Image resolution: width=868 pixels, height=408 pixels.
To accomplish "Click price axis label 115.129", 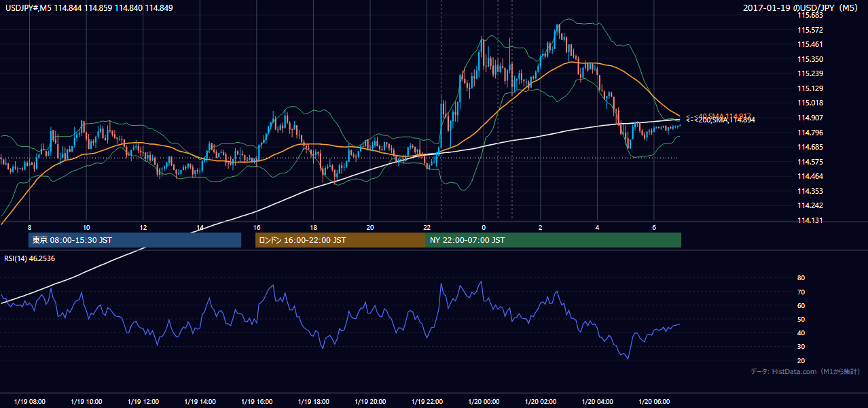I will pyautogui.click(x=810, y=88).
